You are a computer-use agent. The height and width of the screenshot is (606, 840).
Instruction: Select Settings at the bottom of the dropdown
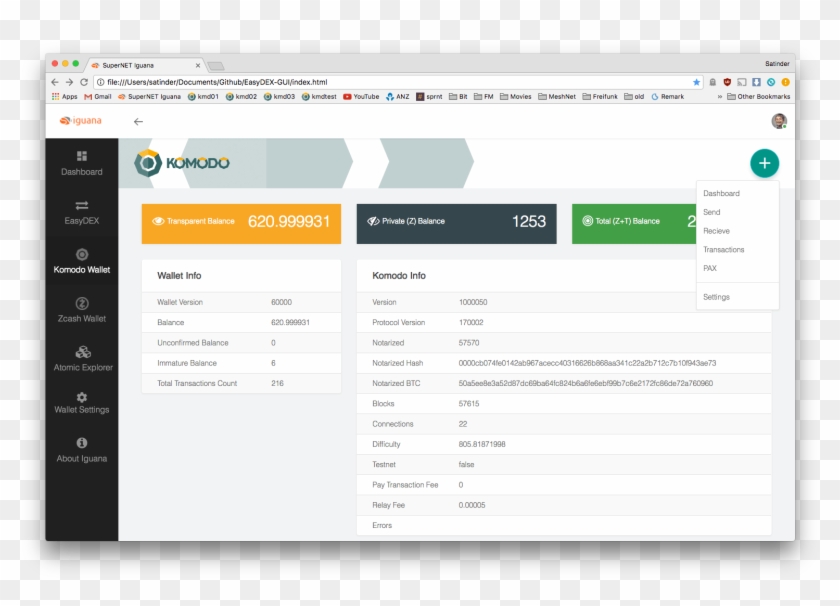coord(716,296)
